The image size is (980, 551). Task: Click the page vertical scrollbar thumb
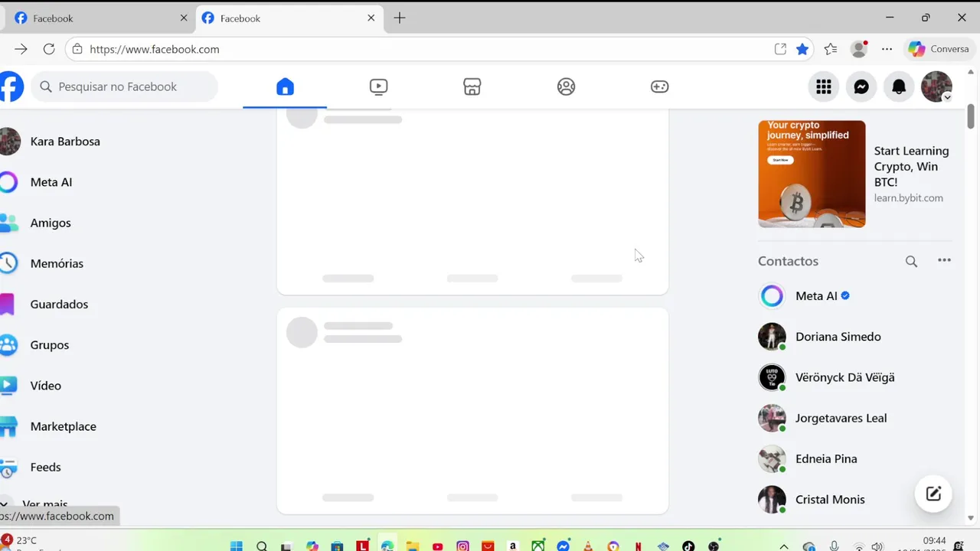[x=971, y=116]
